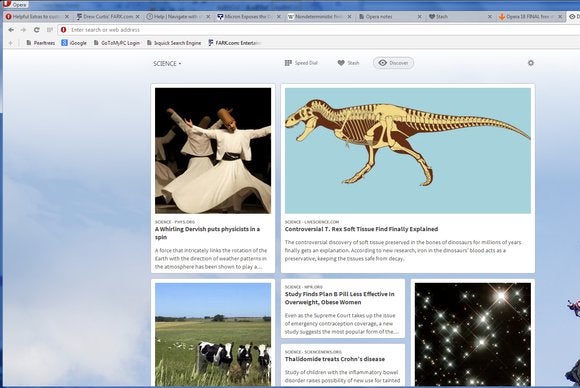580x388 pixels.
Task: Go back with the back arrow
Action: coord(11,30)
